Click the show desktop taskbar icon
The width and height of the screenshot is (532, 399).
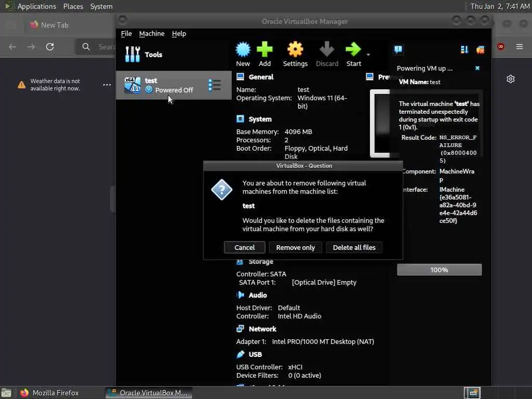[6, 393]
